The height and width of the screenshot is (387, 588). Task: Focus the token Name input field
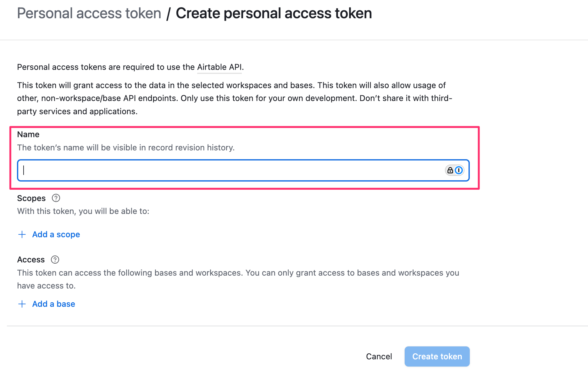243,170
